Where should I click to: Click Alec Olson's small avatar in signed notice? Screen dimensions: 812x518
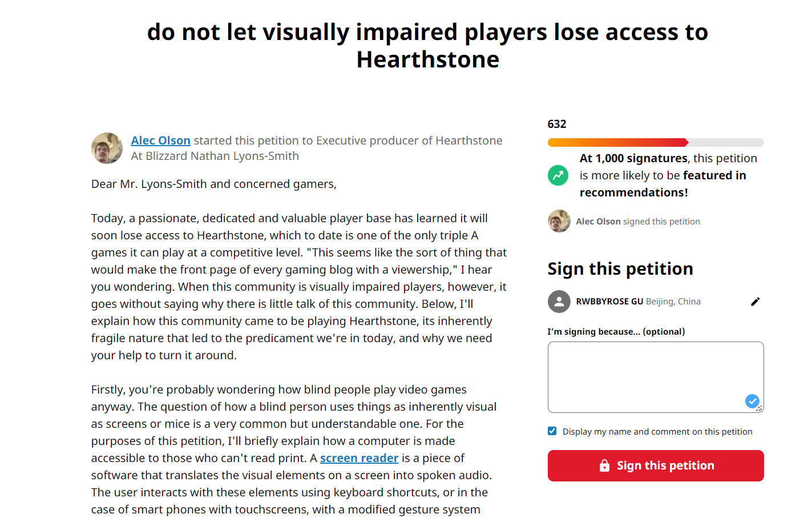tap(559, 221)
